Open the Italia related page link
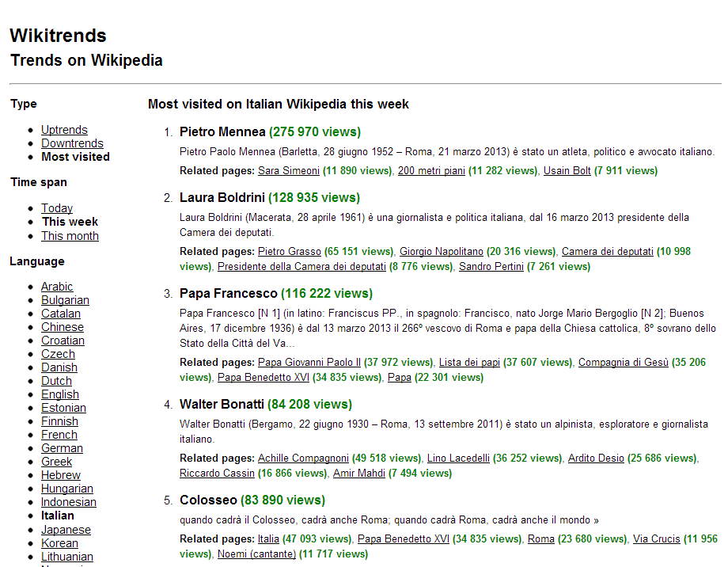 [x=268, y=538]
